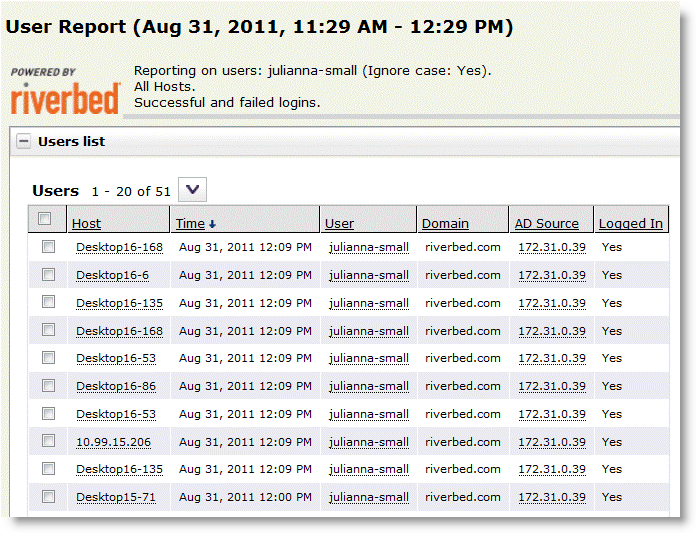
Task: Click the Time column header link
Action: click(190, 224)
